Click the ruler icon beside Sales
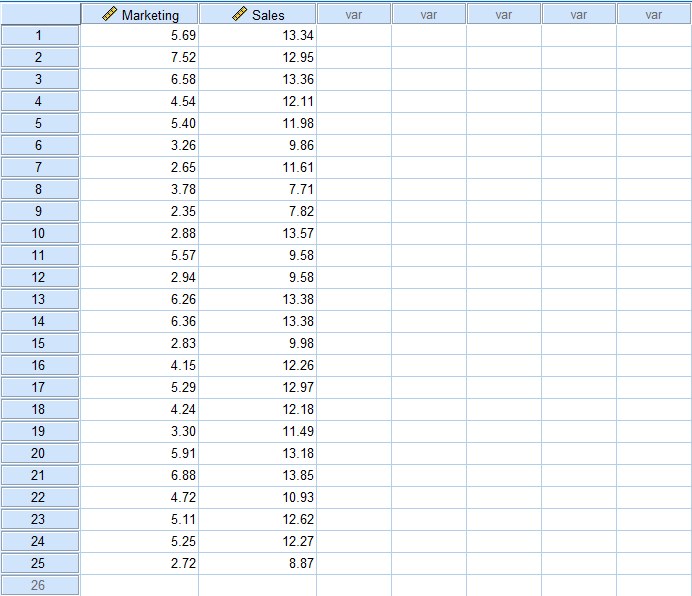The image size is (692, 596). pos(239,15)
